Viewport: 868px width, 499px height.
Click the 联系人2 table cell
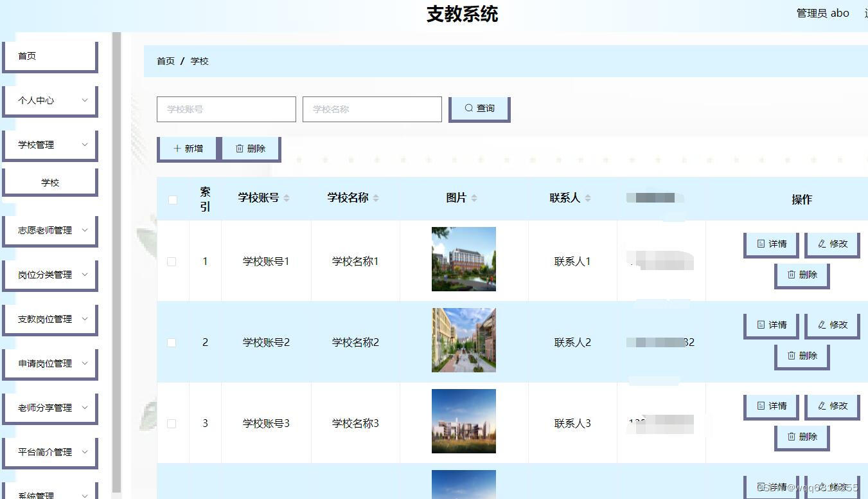coord(572,343)
